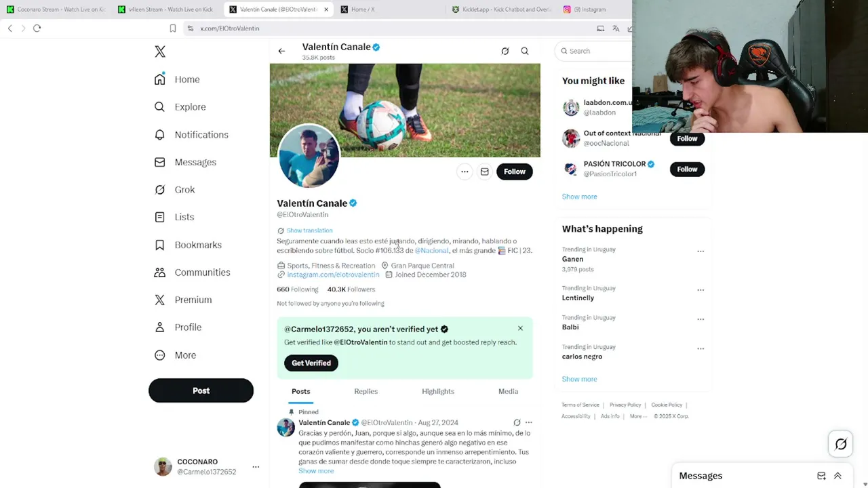The image size is (868, 488).
Task: Open the Grok icon in the profile header
Action: coord(505,51)
